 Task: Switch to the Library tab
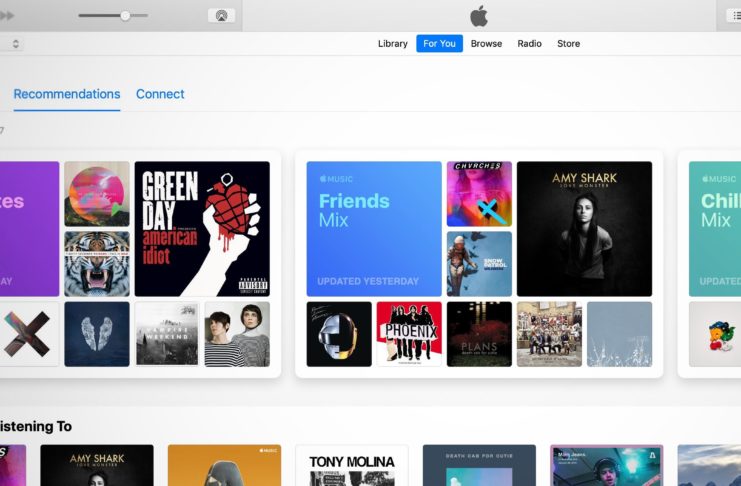(x=392, y=43)
